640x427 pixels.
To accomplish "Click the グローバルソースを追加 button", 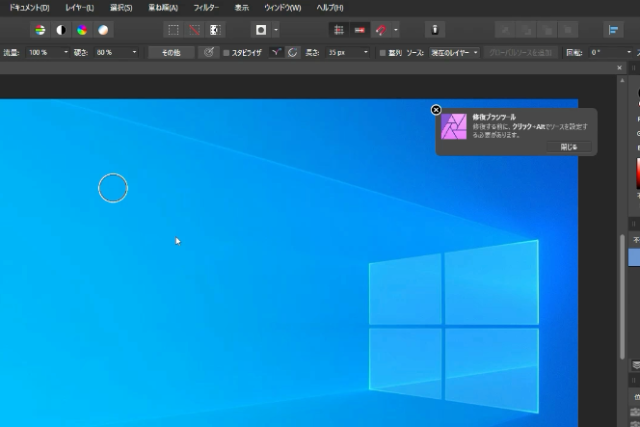I will tap(520, 53).
